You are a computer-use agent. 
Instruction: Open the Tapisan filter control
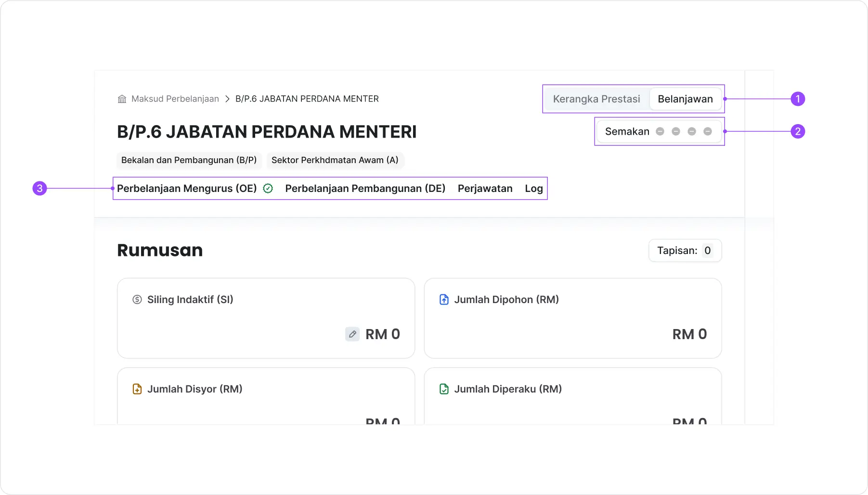(x=685, y=251)
